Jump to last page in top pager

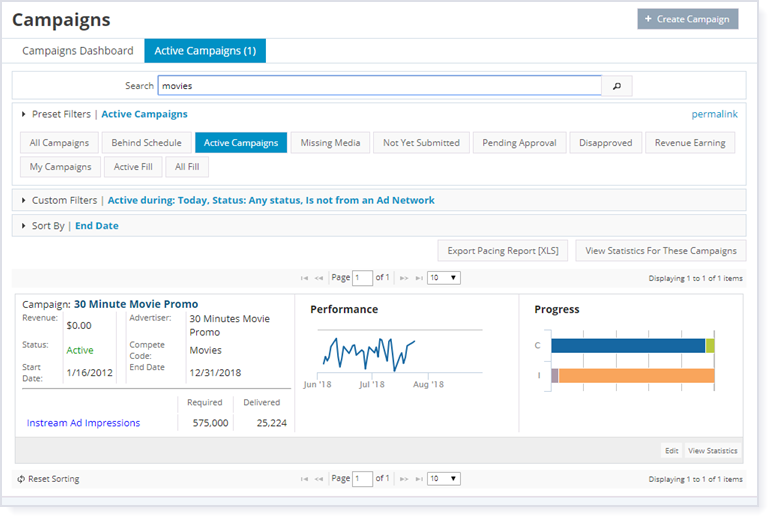(x=419, y=278)
